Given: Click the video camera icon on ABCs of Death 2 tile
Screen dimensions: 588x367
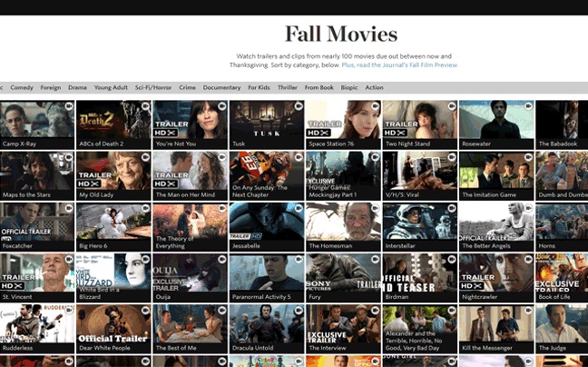Looking at the screenshot, I should click(x=145, y=106).
